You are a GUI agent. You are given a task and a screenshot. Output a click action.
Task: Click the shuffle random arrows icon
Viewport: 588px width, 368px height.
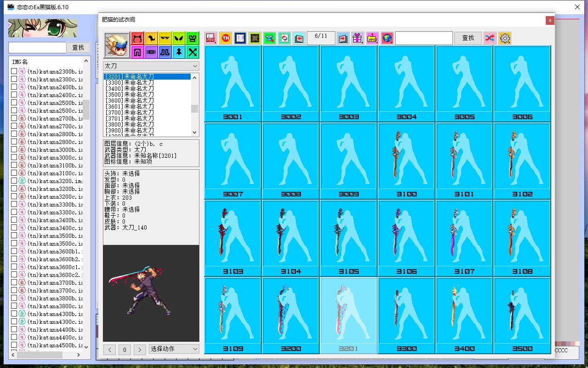[x=490, y=38]
